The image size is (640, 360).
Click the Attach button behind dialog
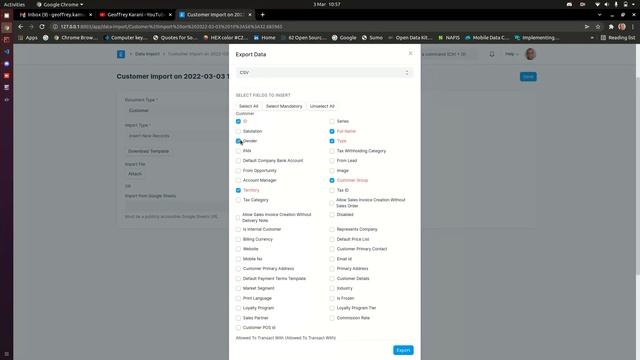point(135,174)
